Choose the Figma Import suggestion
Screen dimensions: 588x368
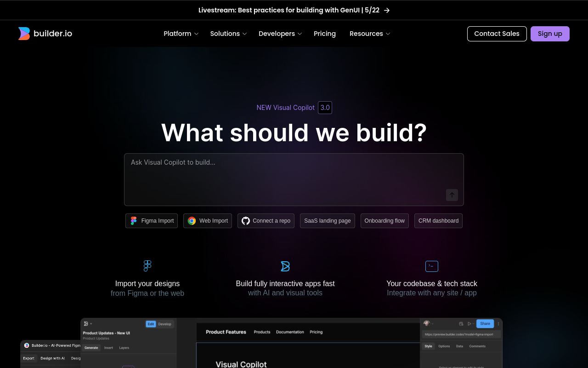click(x=152, y=221)
